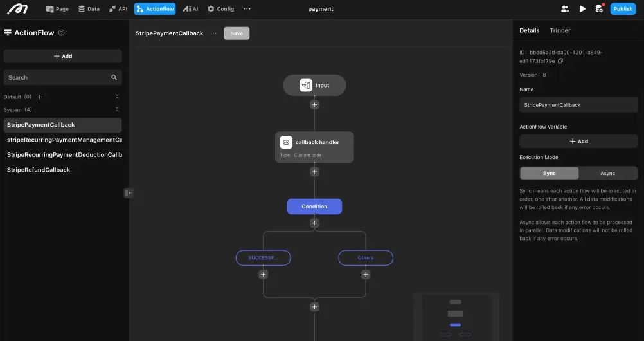Select the Others branch
This screenshot has height=341, width=644.
(366, 258)
